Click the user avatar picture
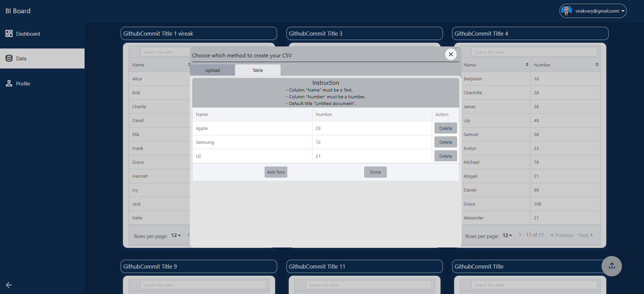This screenshot has height=294, width=644. pyautogui.click(x=567, y=11)
